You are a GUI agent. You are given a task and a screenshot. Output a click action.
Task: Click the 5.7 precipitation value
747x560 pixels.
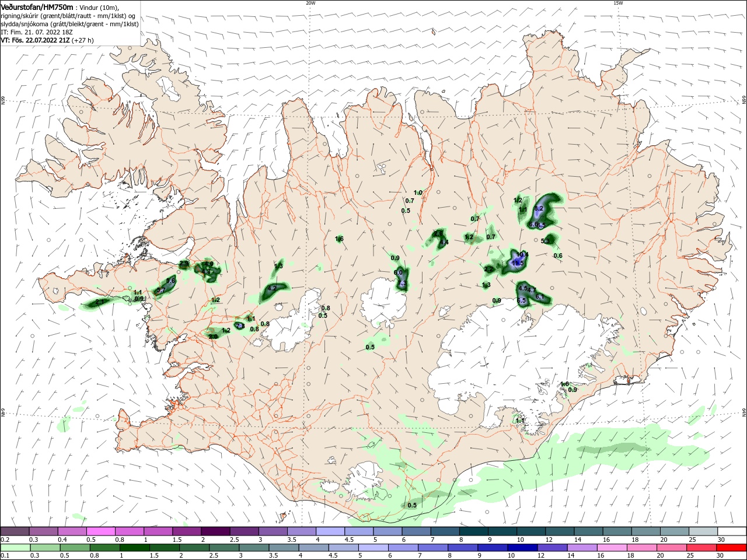tap(161, 290)
